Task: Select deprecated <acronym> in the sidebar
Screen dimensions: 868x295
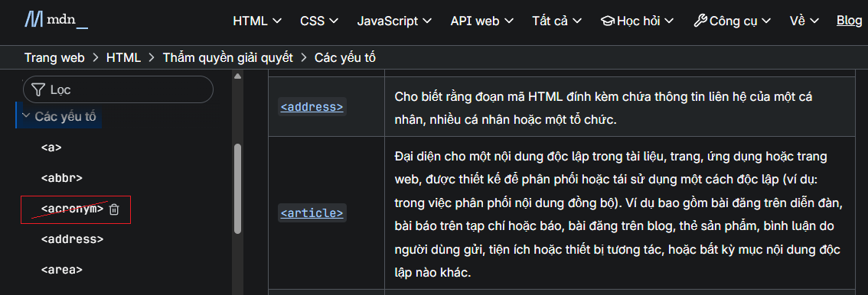Action: point(73,209)
